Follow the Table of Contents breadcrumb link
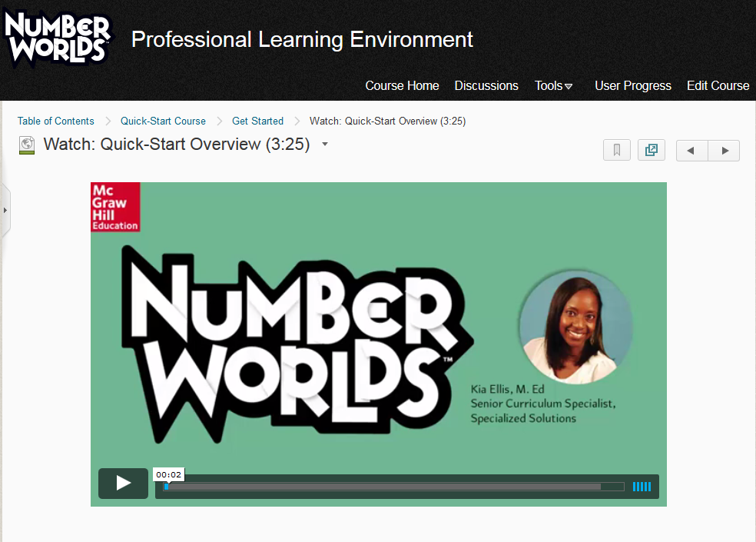The image size is (756, 542). (56, 121)
